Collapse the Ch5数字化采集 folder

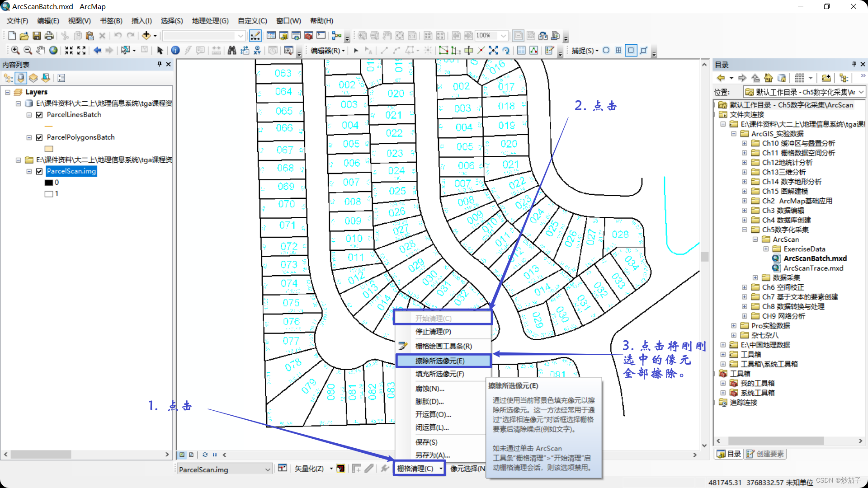(x=744, y=230)
